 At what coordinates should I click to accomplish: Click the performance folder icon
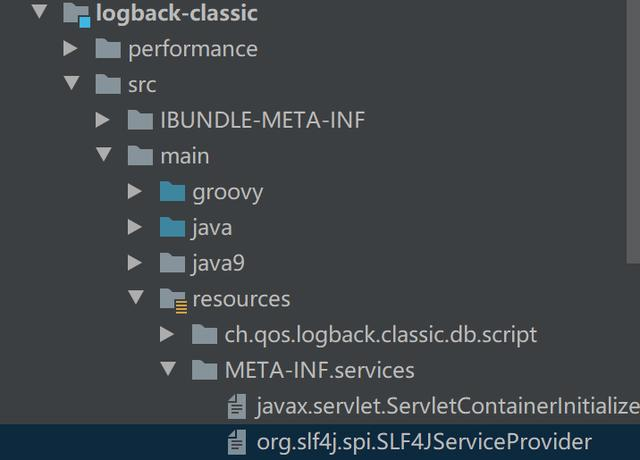[x=108, y=48]
